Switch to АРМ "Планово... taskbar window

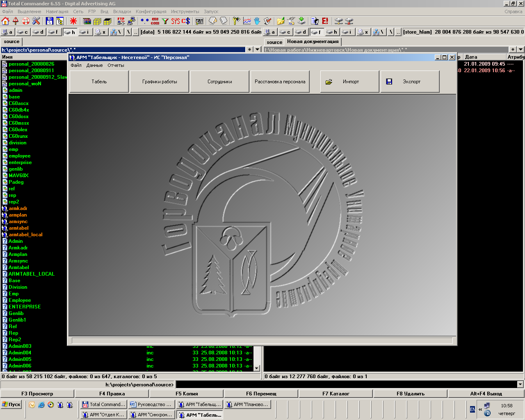tap(247, 404)
